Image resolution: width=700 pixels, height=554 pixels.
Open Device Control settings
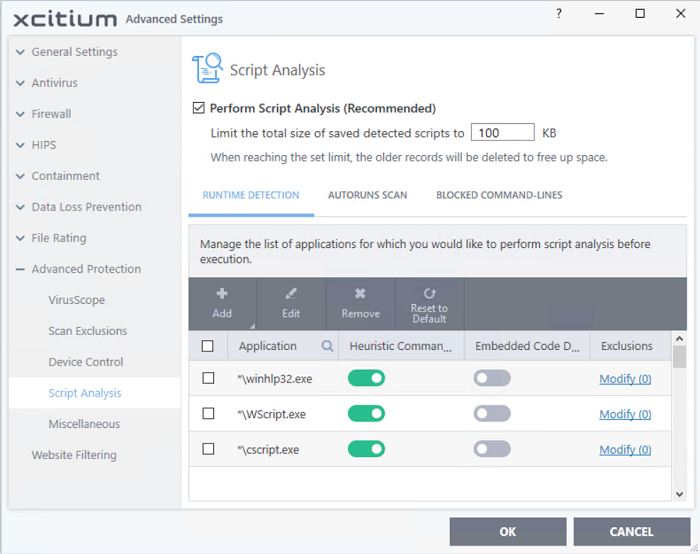(x=86, y=362)
